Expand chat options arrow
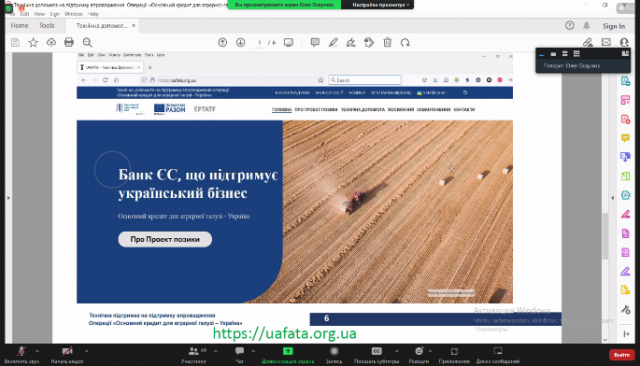Image resolution: width=640 pixels, height=366 pixels. point(253,351)
